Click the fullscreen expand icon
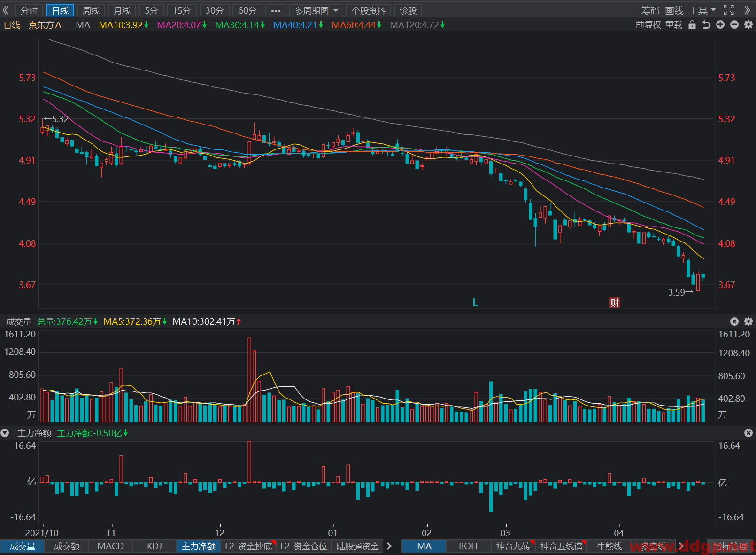Viewport: 756px width, 555px height. coord(729,10)
